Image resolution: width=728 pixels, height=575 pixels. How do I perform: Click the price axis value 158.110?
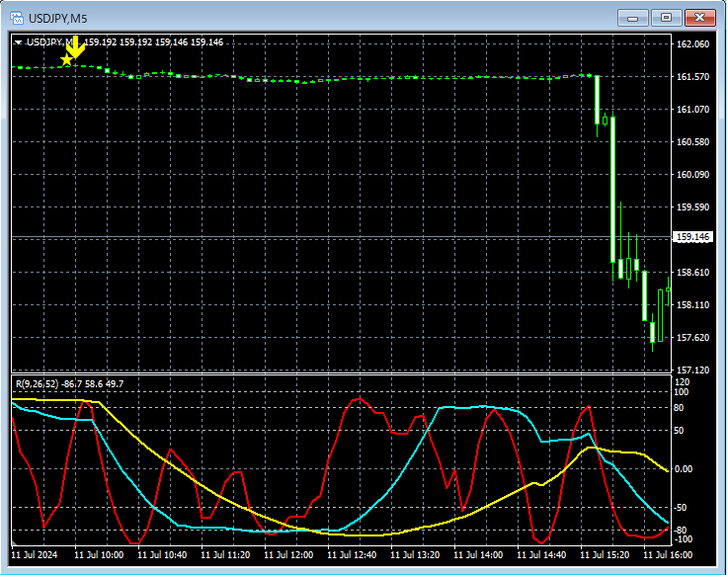coord(692,304)
